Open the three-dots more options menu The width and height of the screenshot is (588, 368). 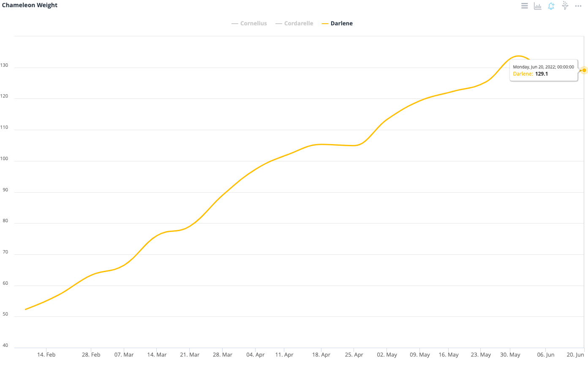(x=578, y=6)
